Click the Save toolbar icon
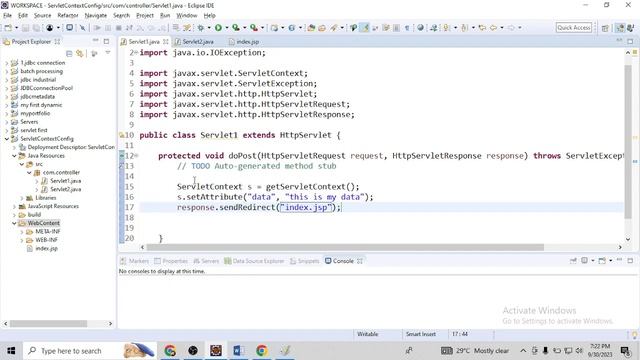Image resolution: width=640 pixels, height=360 pixels. point(25,28)
